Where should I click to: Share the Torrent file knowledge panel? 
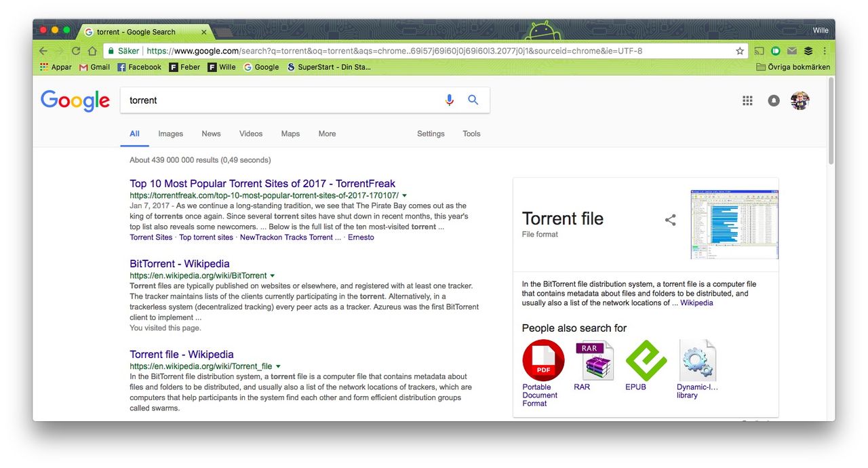[670, 220]
